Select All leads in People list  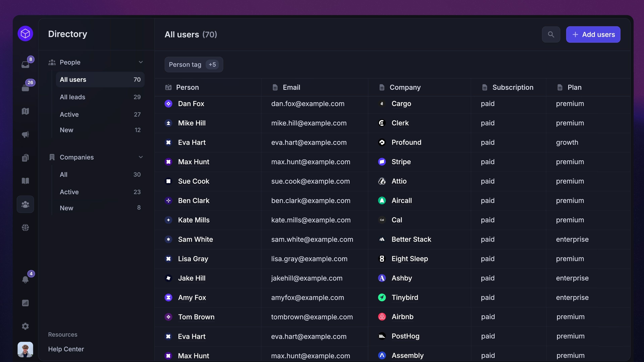click(72, 97)
